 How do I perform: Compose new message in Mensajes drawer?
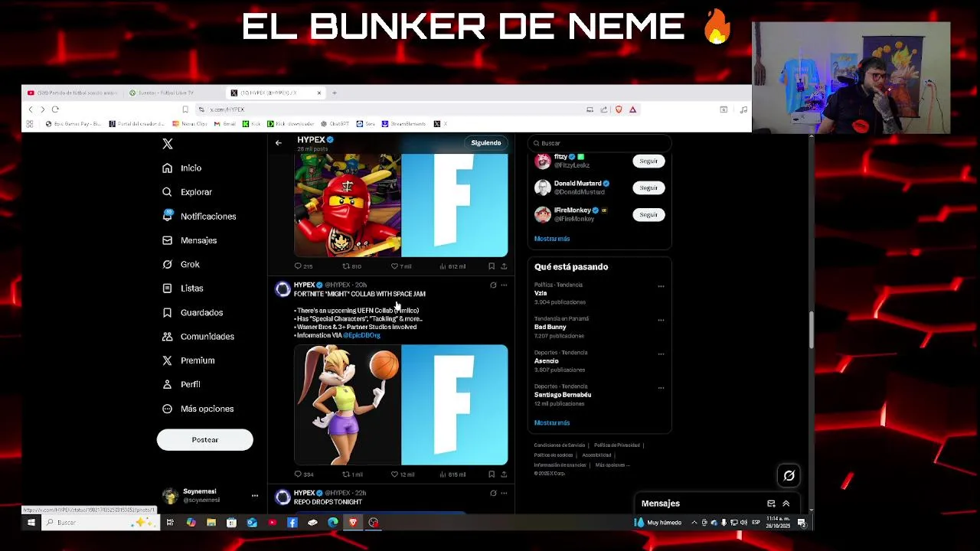tap(771, 504)
